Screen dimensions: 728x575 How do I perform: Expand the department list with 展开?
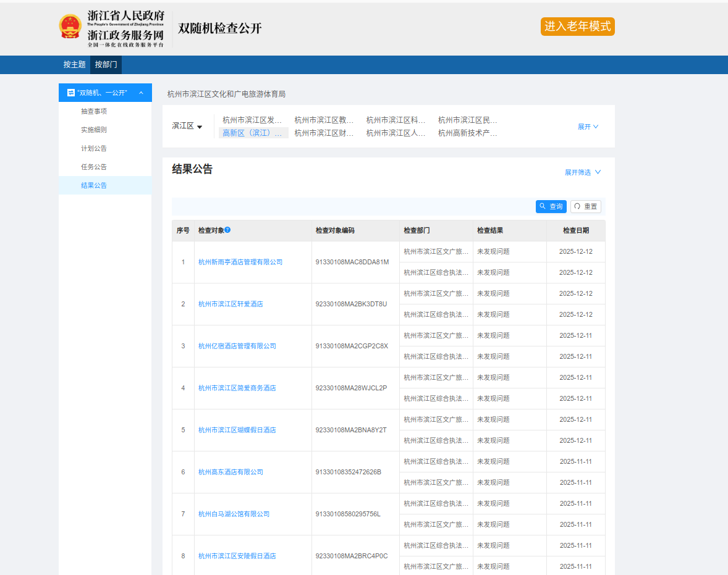pyautogui.click(x=588, y=127)
